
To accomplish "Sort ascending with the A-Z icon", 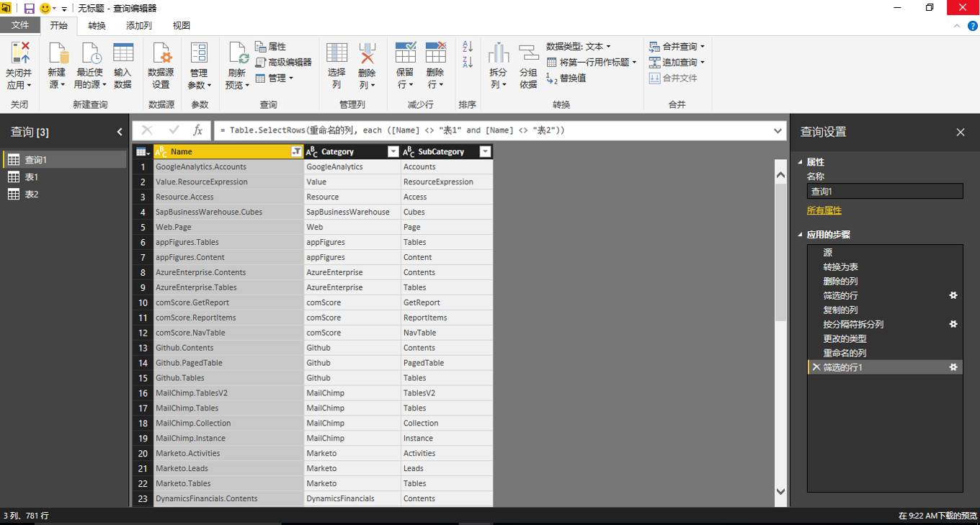I will coord(468,47).
